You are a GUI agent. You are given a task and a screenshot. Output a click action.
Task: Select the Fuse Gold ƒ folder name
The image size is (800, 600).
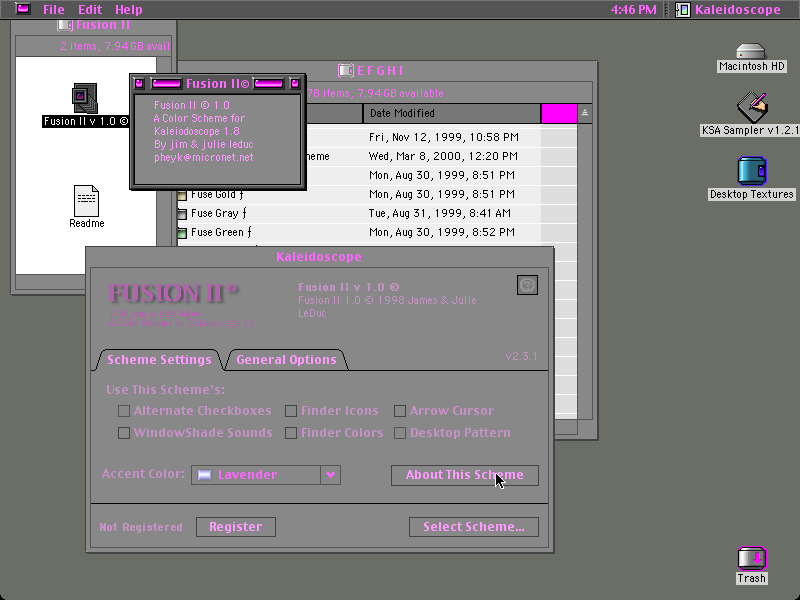217,194
